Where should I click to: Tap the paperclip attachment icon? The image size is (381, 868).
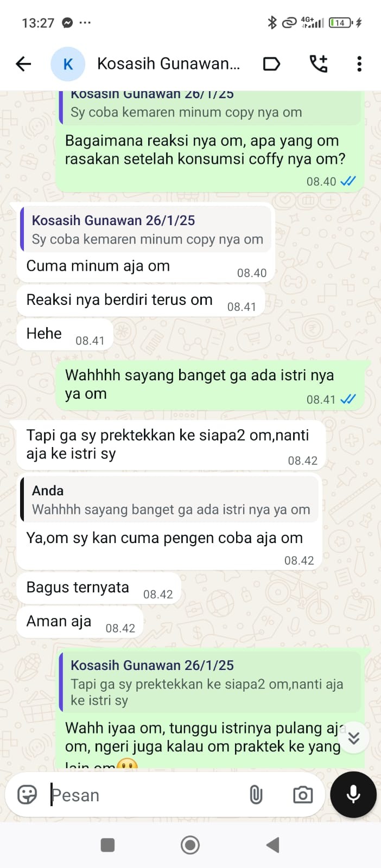(x=256, y=795)
